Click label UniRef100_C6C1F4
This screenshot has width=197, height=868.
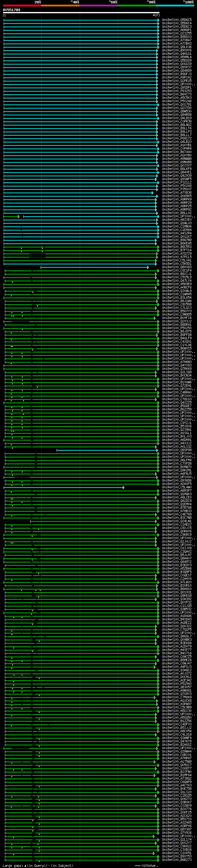(x=177, y=271)
